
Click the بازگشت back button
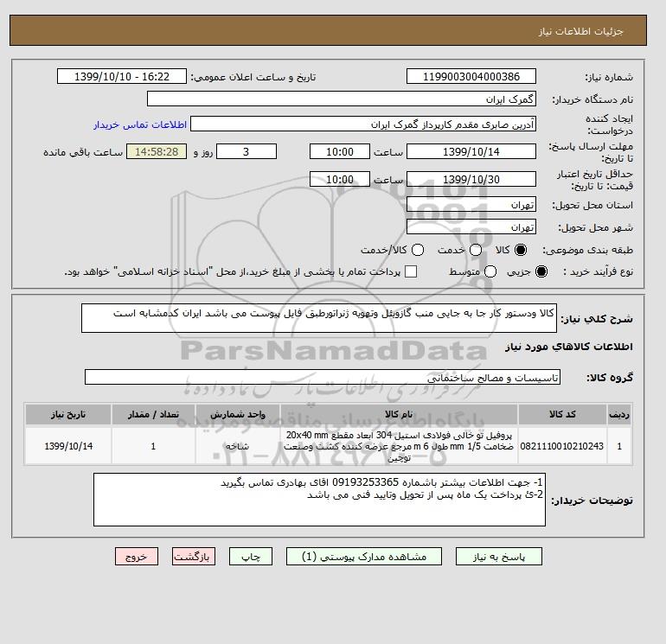pos(194,557)
